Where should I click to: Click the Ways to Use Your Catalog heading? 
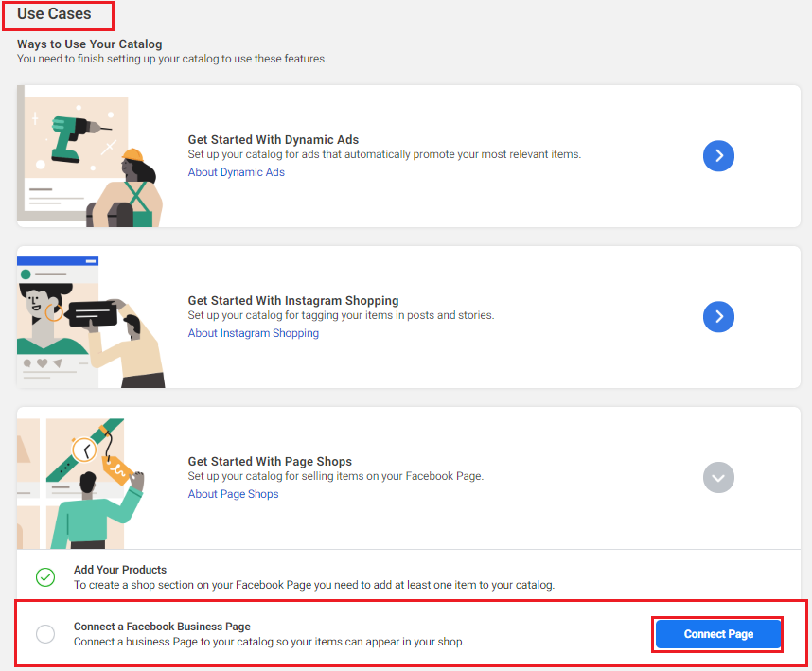pyautogui.click(x=90, y=44)
